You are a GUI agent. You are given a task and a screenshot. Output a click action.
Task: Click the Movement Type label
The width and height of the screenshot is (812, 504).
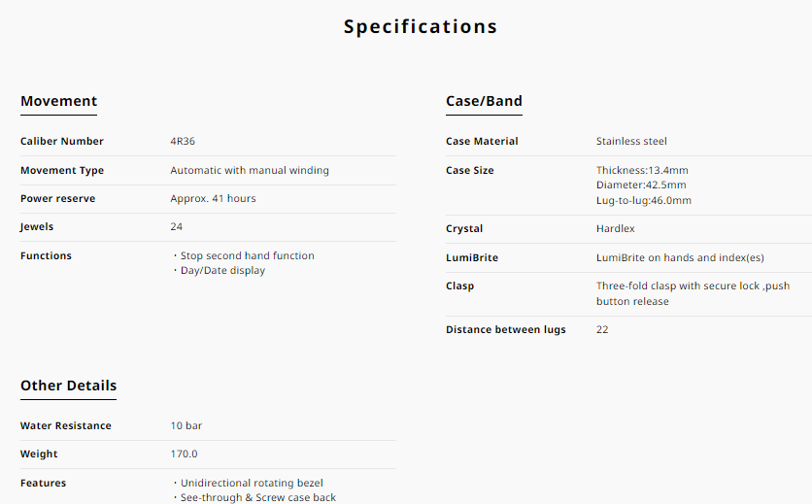[x=62, y=171]
